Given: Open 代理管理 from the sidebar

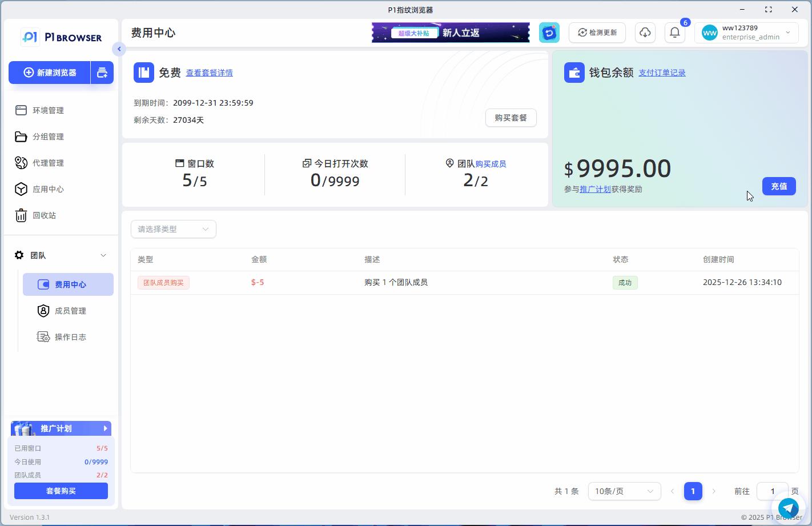Looking at the screenshot, I should pos(48,163).
